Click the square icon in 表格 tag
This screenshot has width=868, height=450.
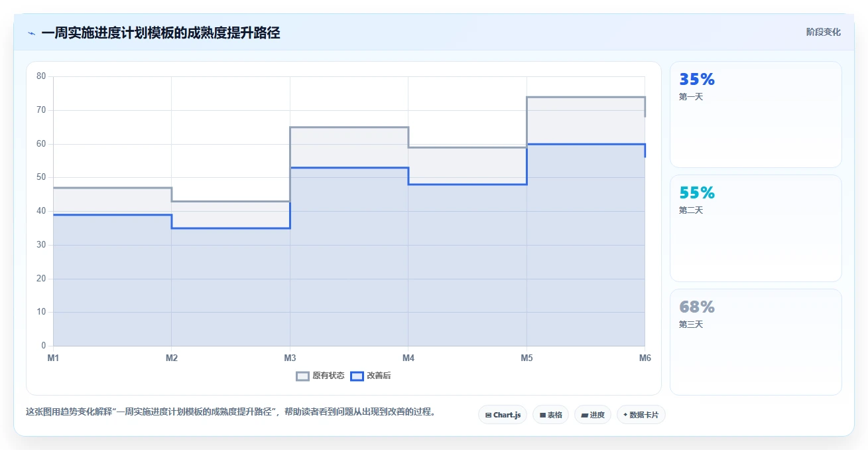542,415
